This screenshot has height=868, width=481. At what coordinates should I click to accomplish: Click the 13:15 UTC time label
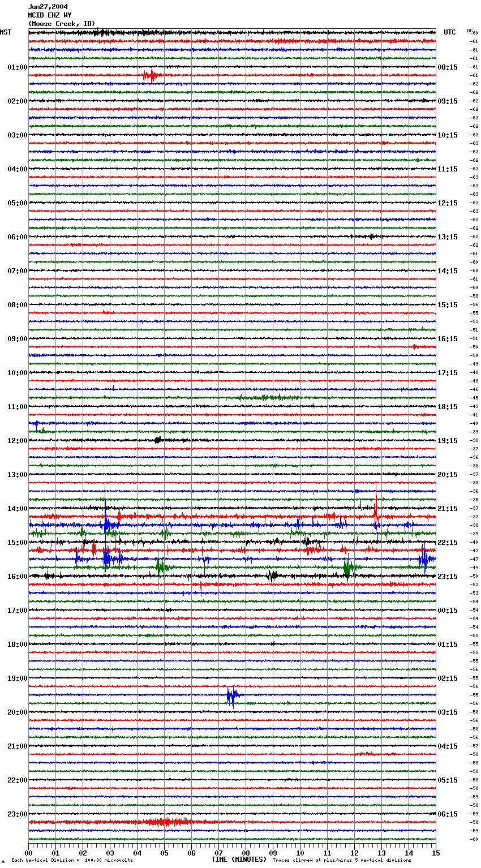coord(448,237)
